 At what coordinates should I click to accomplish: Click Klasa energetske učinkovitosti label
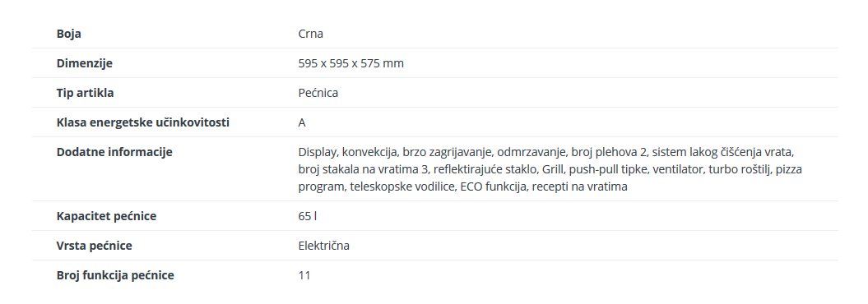coord(143,122)
